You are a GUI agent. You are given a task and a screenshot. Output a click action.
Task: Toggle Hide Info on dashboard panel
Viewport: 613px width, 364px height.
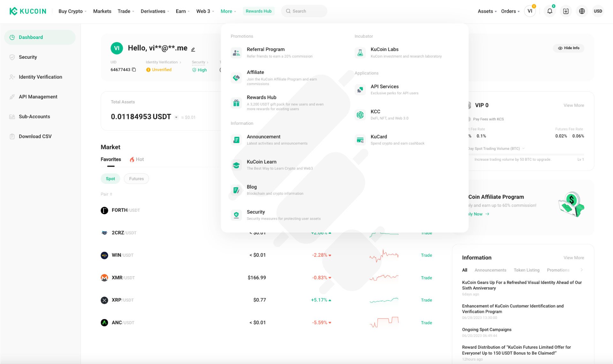click(x=569, y=48)
